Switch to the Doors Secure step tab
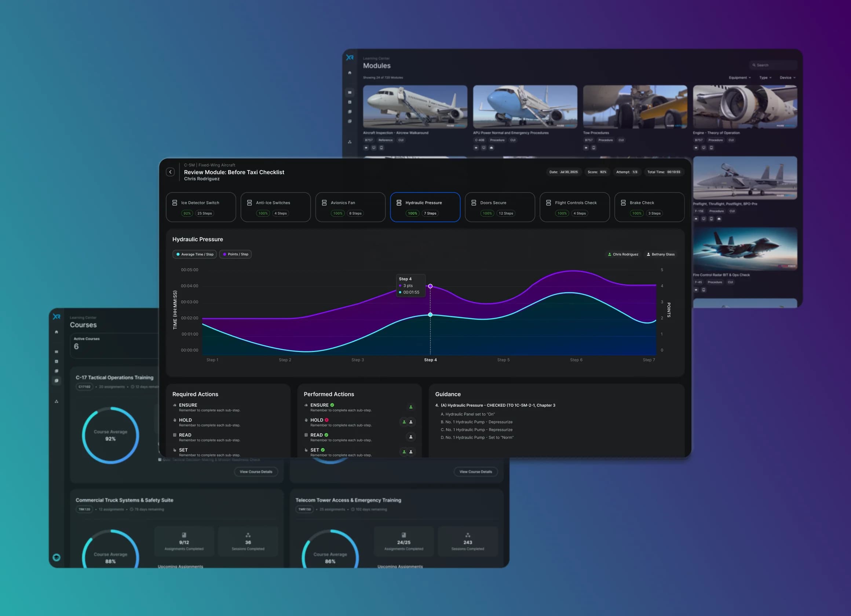 pyautogui.click(x=500, y=207)
